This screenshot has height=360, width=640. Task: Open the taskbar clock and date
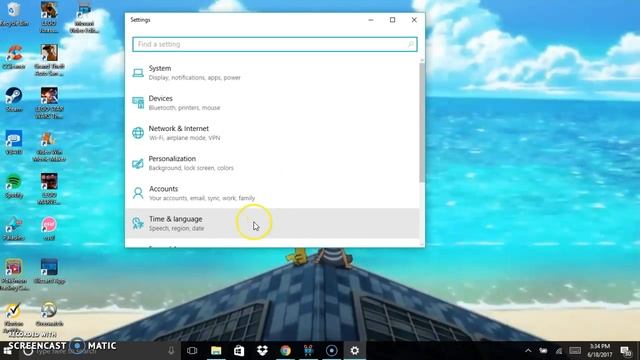pyautogui.click(x=599, y=351)
